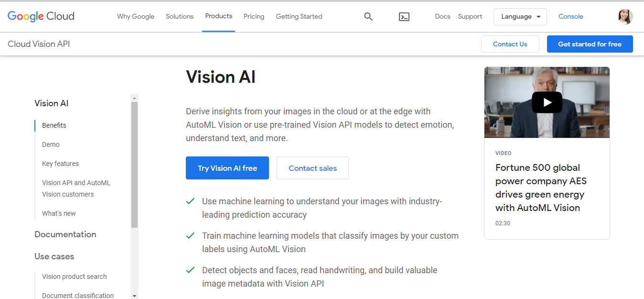The image size is (644, 299).
Task: Click the Google Cloud logo
Action: coord(41,16)
